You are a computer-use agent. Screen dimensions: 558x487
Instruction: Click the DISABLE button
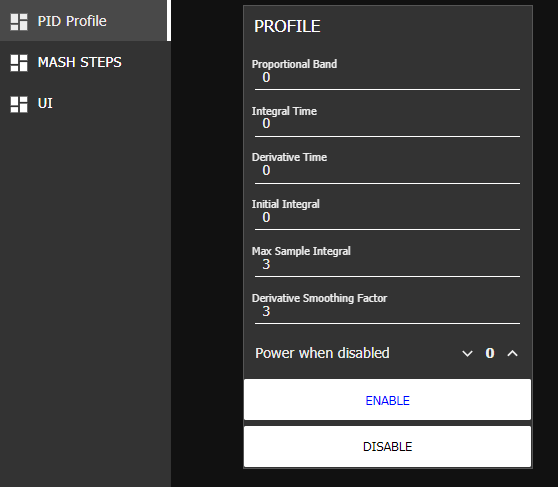[x=387, y=446]
